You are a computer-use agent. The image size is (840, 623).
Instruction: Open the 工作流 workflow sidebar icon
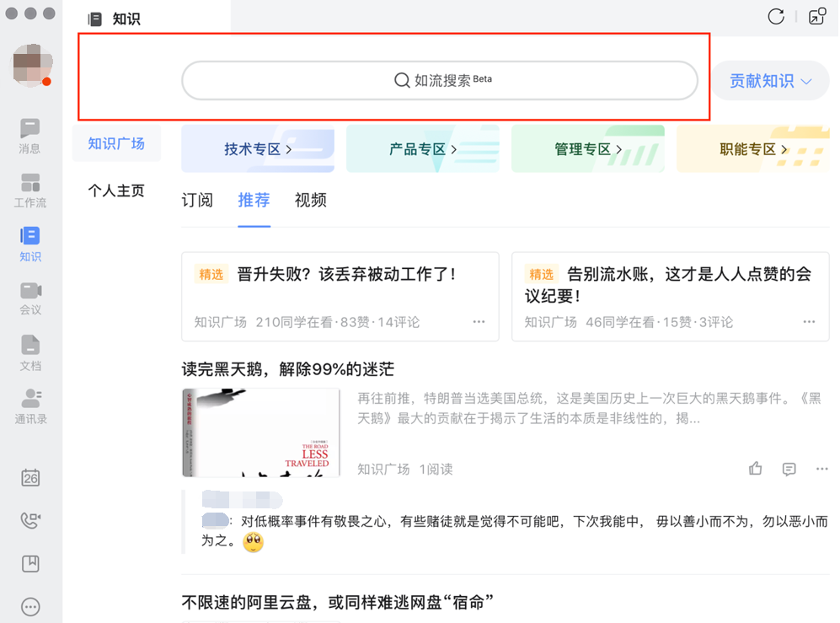coord(30,191)
